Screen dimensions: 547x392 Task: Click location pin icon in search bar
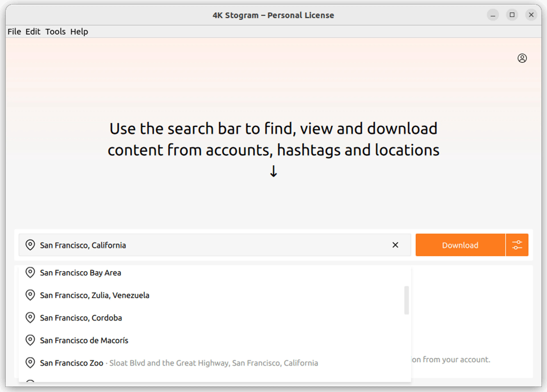point(30,245)
